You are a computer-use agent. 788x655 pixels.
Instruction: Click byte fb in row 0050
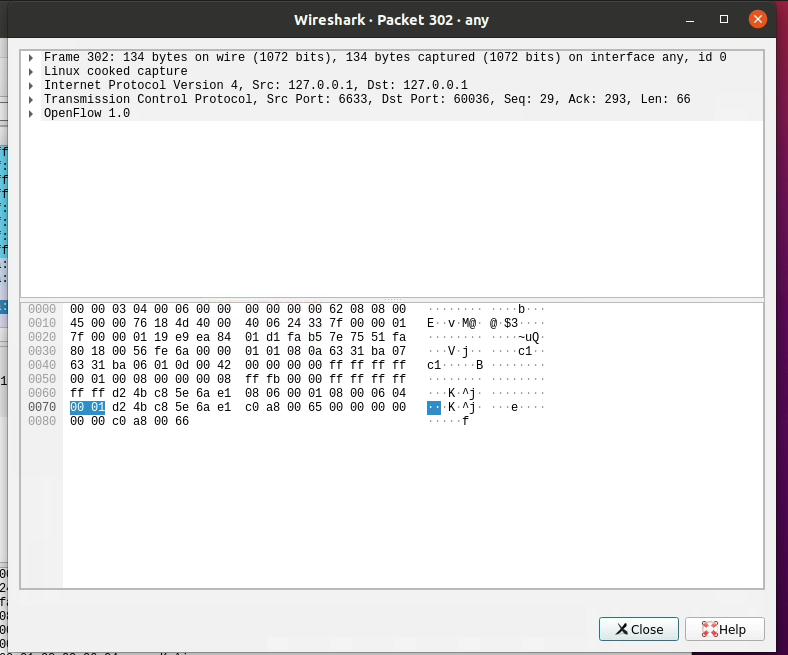tap(273, 380)
